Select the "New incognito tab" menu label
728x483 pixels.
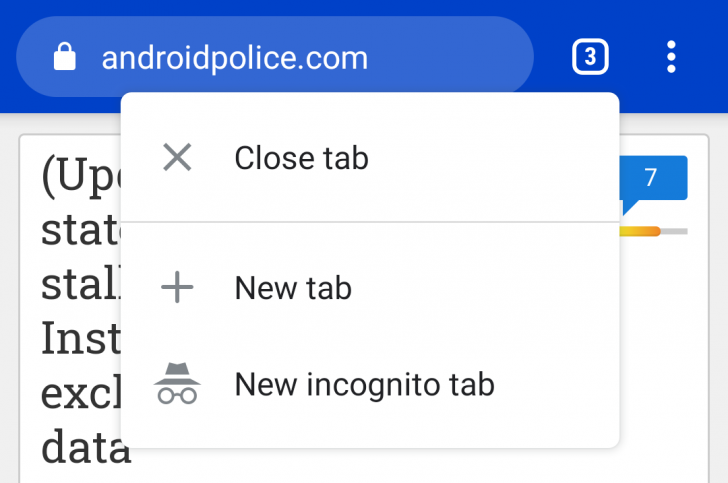coord(364,384)
